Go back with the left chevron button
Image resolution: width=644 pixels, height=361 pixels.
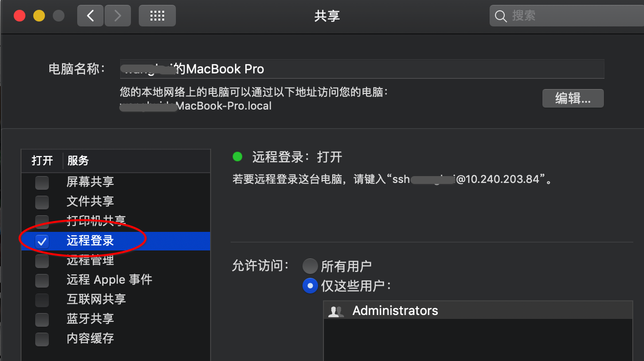click(90, 16)
